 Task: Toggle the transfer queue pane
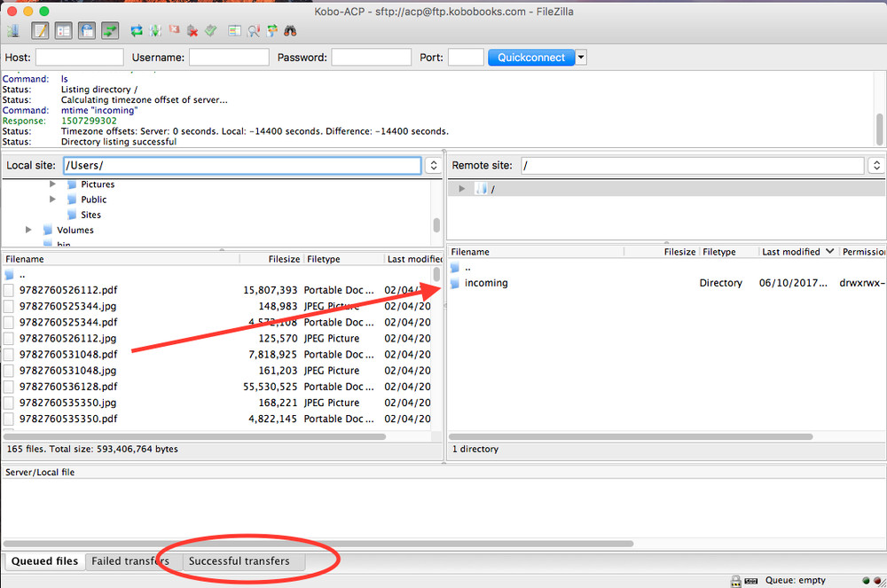coord(110,30)
